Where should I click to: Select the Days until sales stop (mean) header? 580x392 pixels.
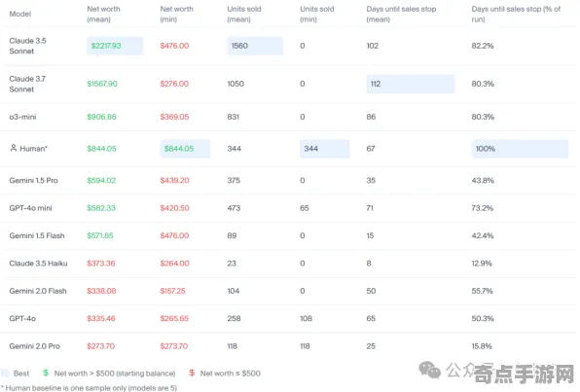coord(401,14)
